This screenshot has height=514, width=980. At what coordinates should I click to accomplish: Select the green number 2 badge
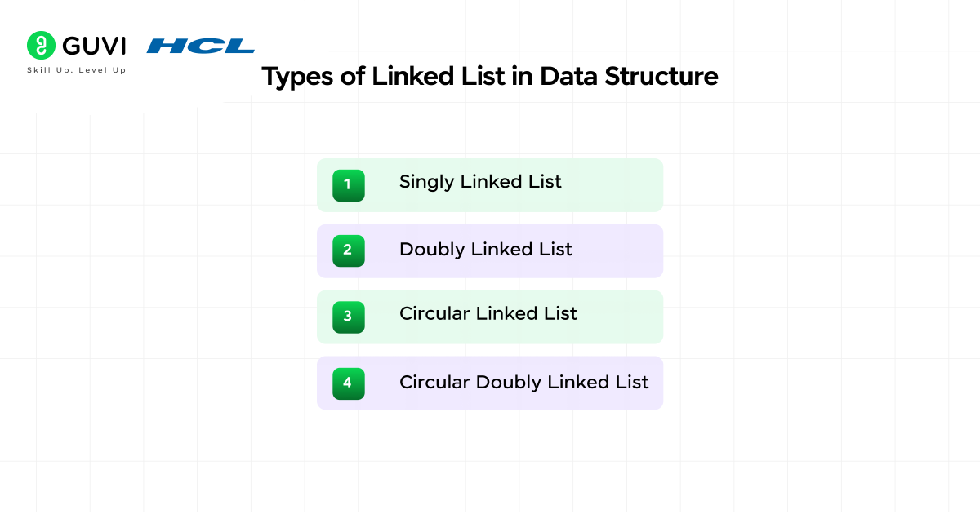[x=348, y=250]
